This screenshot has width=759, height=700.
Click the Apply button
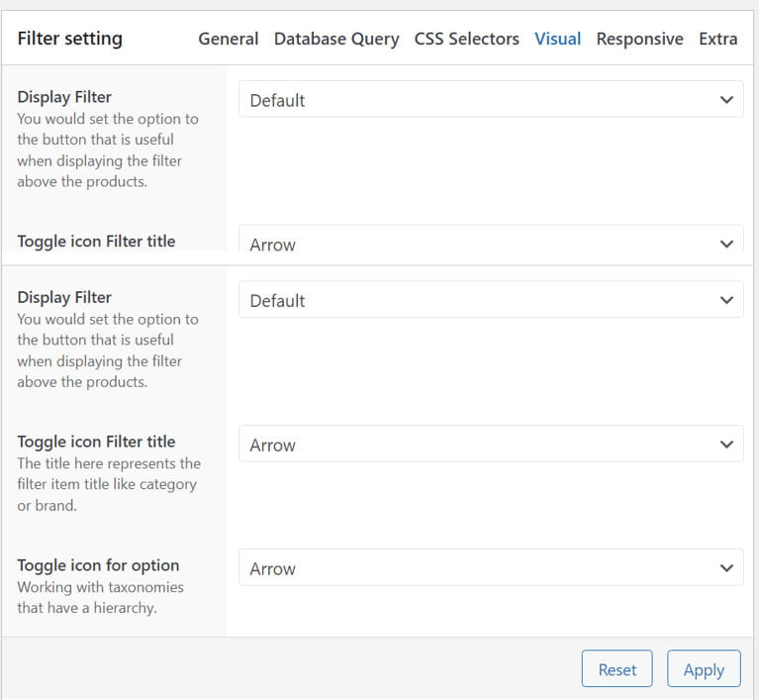704,669
